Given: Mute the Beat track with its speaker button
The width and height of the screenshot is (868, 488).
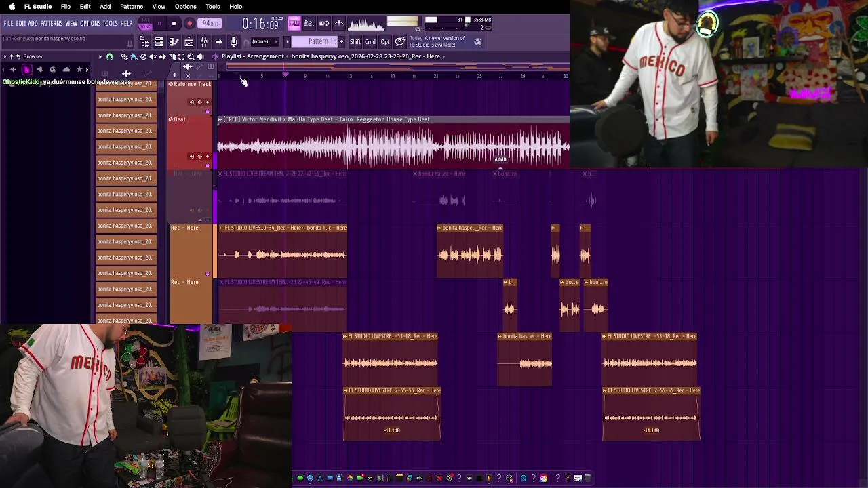Looking at the screenshot, I should pos(199,157).
